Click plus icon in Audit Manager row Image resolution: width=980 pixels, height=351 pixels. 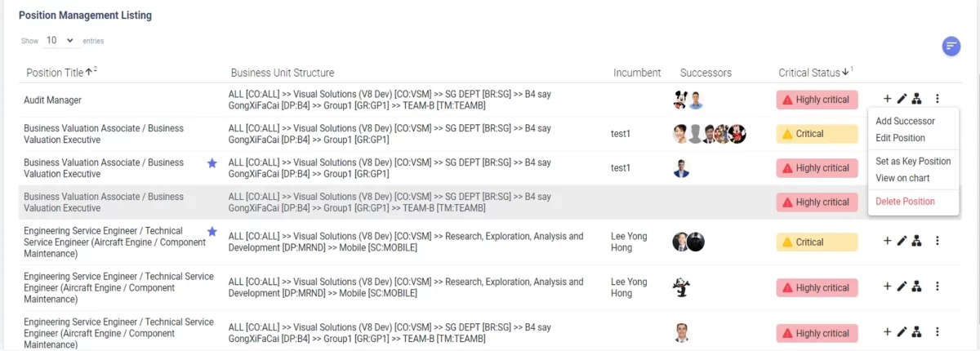tap(888, 99)
